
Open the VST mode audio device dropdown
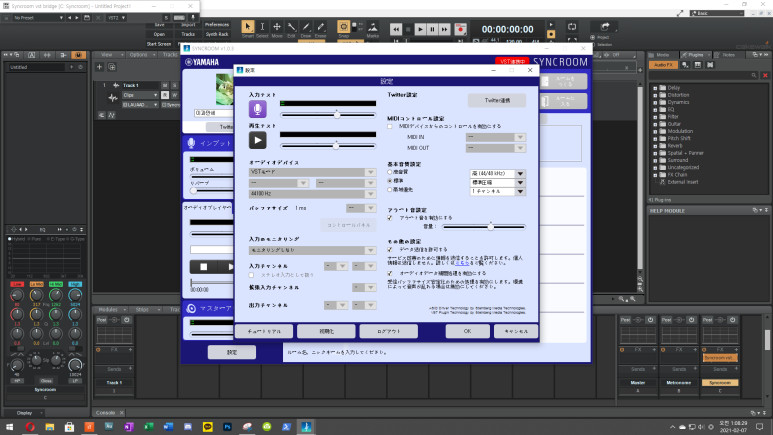(312, 172)
